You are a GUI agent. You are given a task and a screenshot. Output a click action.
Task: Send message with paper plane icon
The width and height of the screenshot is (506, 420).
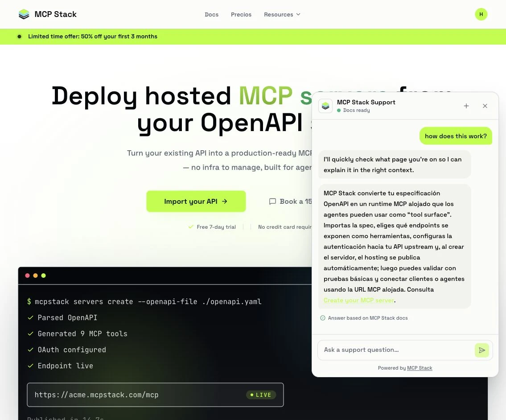pyautogui.click(x=481, y=350)
